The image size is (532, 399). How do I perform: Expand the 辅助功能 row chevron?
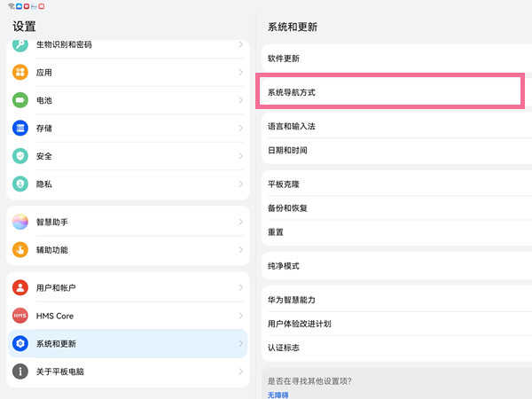[x=240, y=250]
